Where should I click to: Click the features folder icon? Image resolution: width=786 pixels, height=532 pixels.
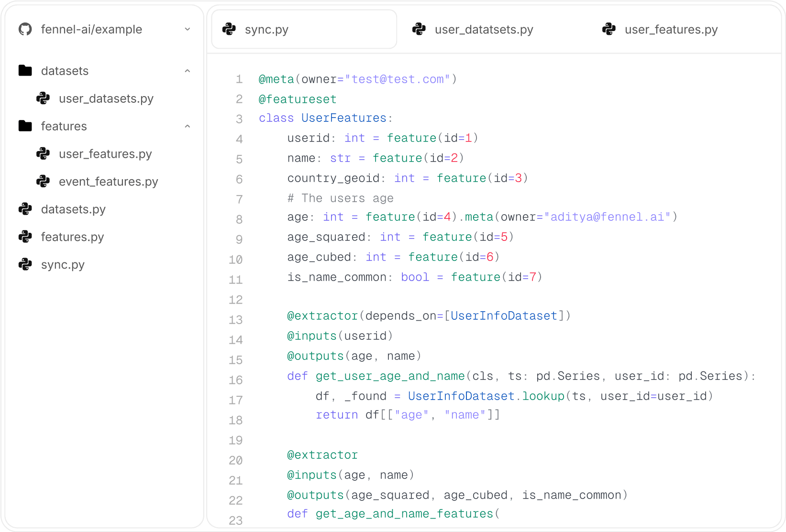25,126
